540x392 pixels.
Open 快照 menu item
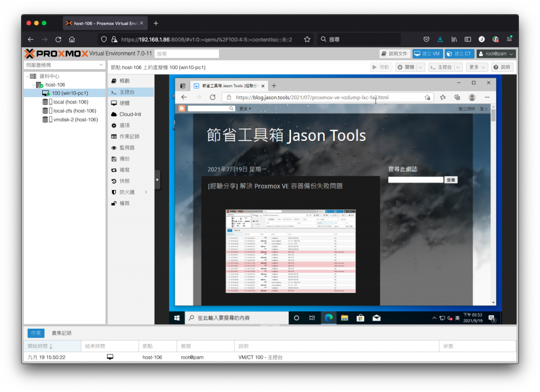pos(131,181)
